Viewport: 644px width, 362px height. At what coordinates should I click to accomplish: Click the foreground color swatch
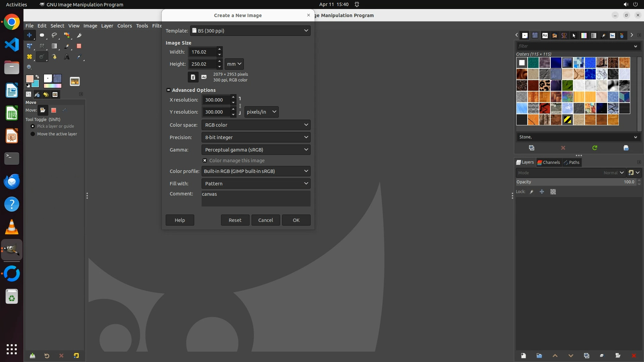pyautogui.click(x=30, y=79)
